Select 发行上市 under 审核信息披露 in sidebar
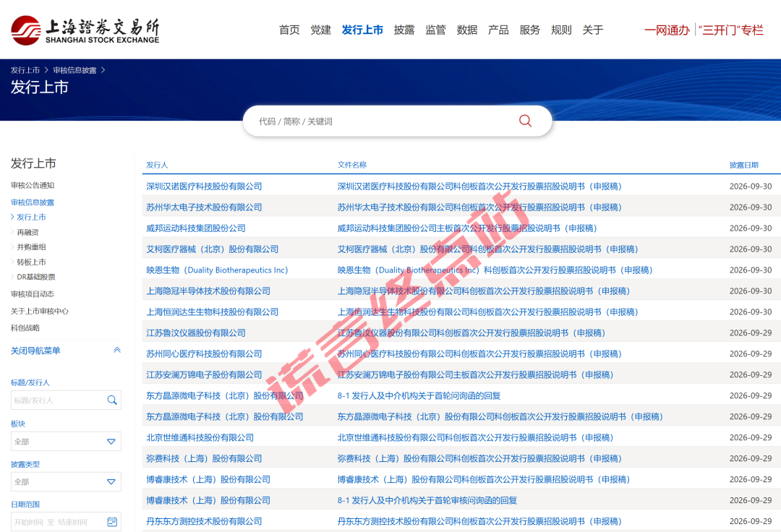The height and width of the screenshot is (532, 781). [x=31, y=217]
